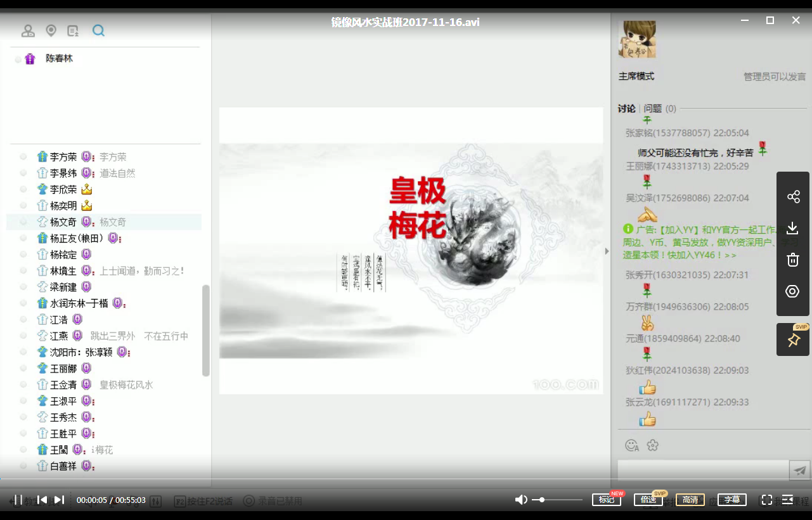
Task: Open the 高清 quality selector
Action: click(x=690, y=499)
